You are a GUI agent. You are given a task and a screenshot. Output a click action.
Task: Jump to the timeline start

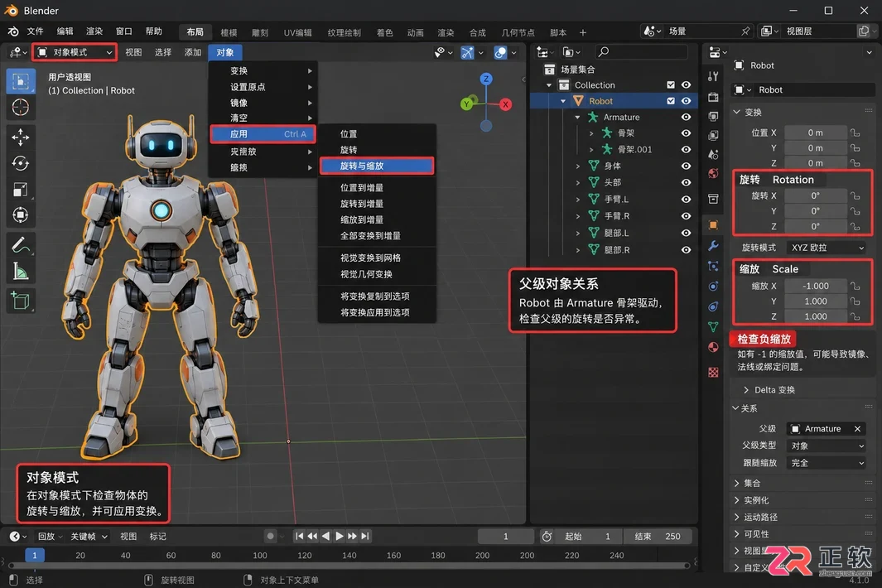[x=300, y=536]
